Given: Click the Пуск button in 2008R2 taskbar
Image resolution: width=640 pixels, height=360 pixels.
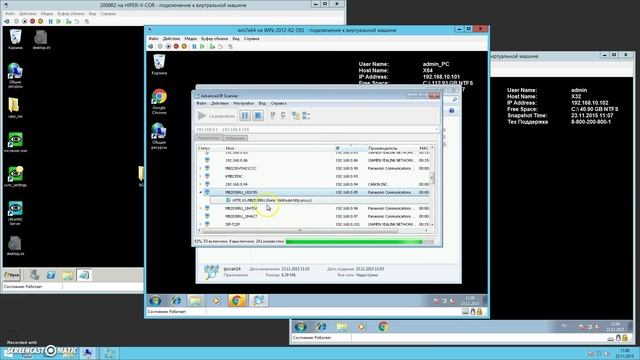Looking at the screenshot, I should 12,275.
